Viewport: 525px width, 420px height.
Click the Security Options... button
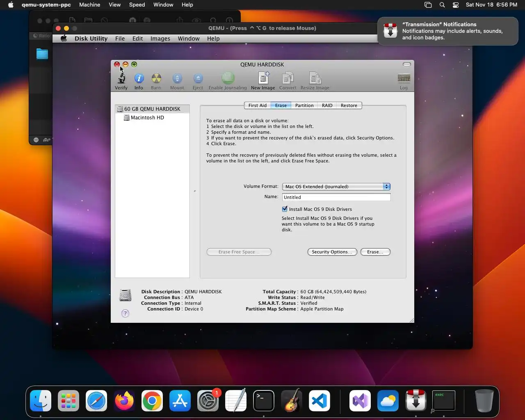coord(332,252)
